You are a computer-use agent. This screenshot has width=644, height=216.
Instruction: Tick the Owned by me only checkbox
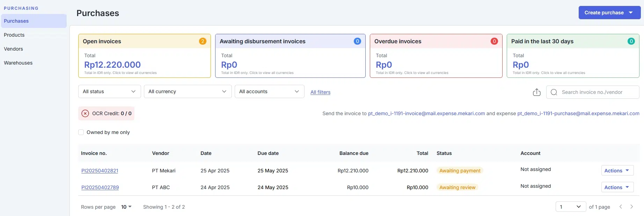[x=81, y=132]
